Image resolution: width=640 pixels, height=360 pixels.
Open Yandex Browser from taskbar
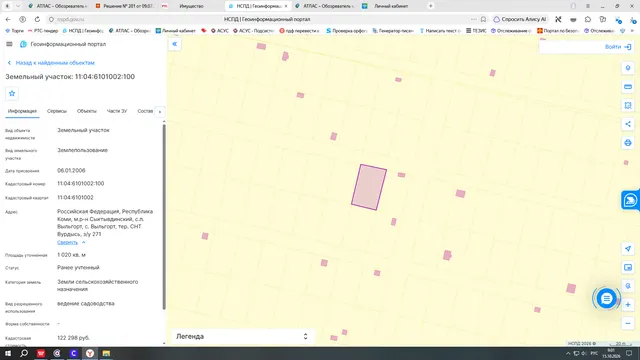pyautogui.click(x=90, y=353)
